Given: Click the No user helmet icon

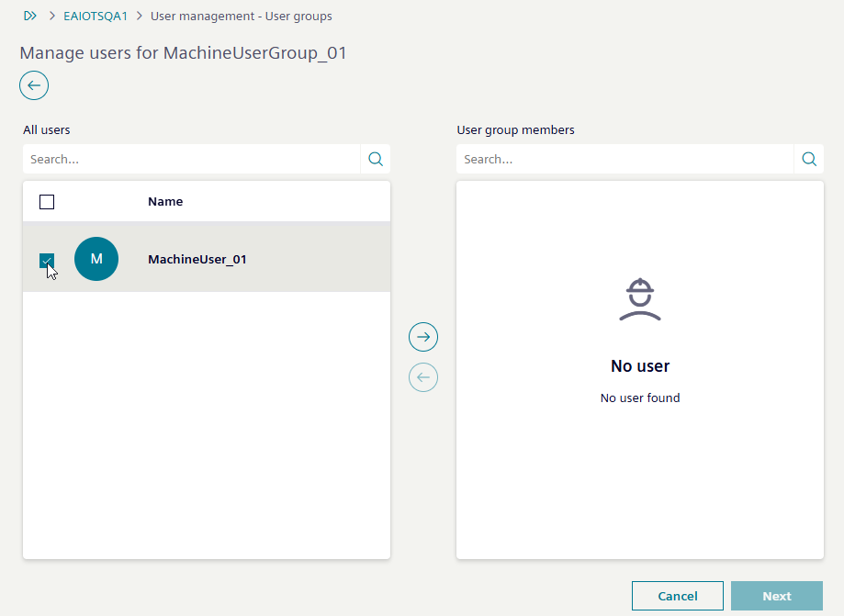Looking at the screenshot, I should pos(640,299).
